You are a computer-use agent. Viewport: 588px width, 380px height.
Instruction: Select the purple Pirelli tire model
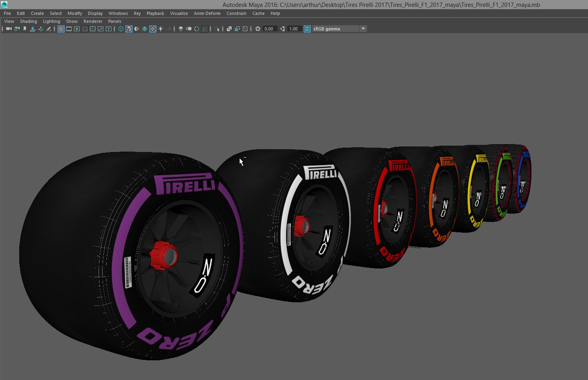(x=132, y=256)
